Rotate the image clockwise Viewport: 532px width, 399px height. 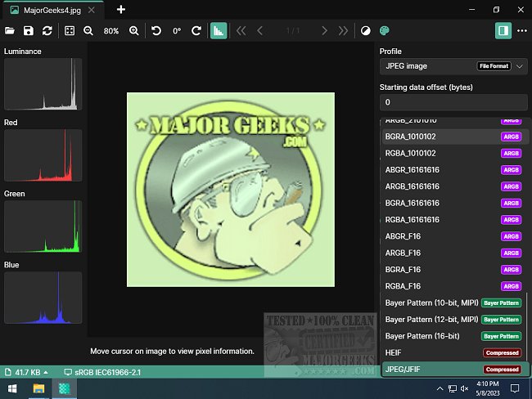pos(196,30)
